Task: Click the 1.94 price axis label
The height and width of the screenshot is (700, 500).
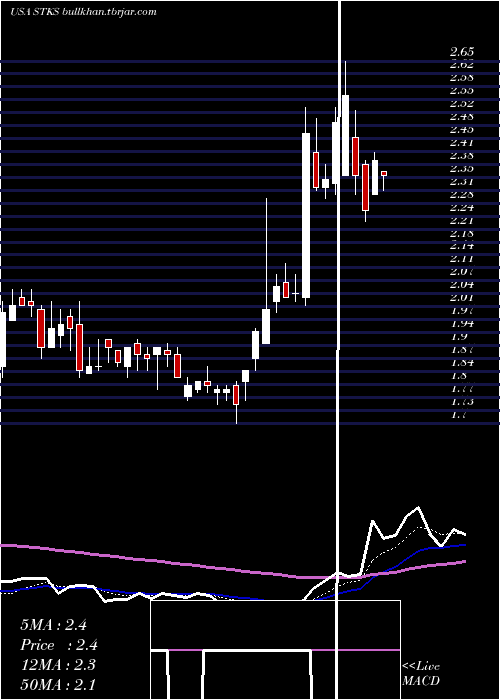Action: (x=462, y=323)
